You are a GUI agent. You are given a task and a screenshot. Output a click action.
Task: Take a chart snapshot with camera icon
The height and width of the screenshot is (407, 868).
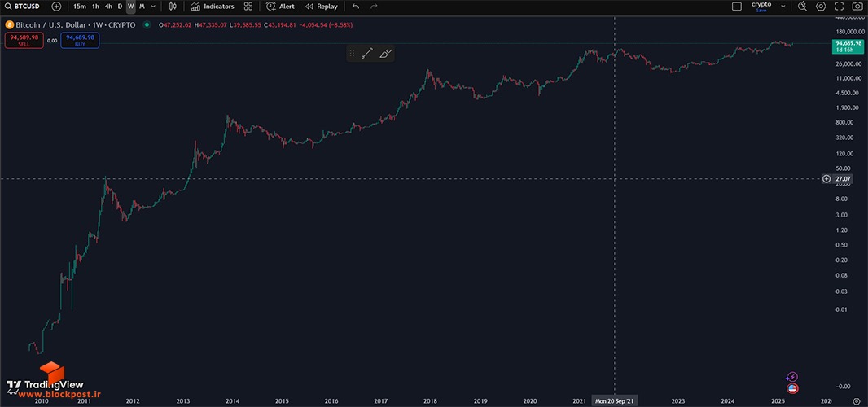click(x=857, y=7)
